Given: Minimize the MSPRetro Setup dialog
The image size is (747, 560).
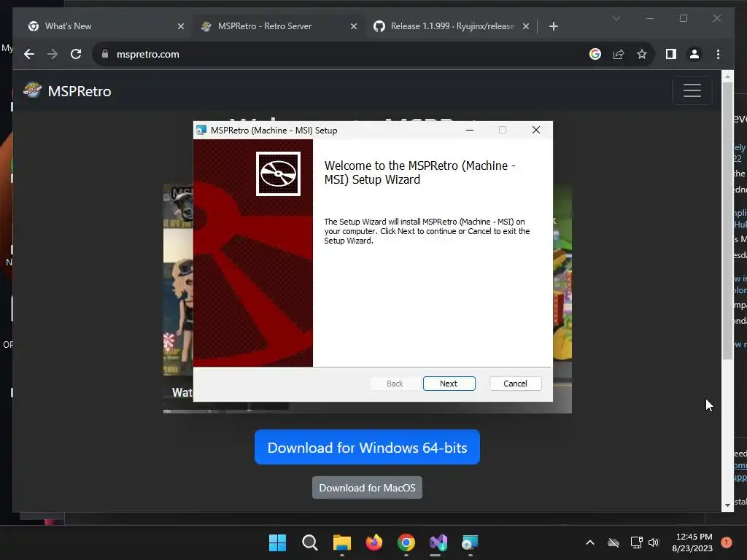Looking at the screenshot, I should (470, 130).
